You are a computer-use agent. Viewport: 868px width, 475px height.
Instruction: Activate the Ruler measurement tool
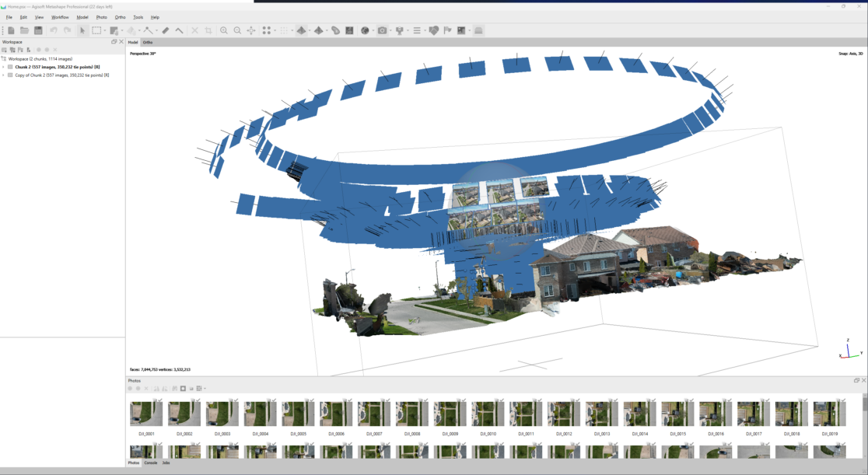click(x=166, y=30)
